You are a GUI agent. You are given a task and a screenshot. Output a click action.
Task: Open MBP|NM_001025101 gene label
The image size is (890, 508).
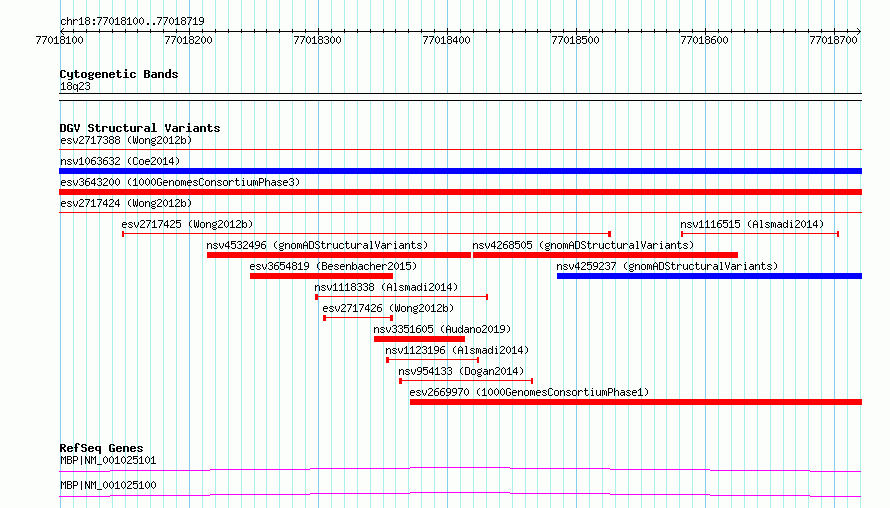[108, 460]
